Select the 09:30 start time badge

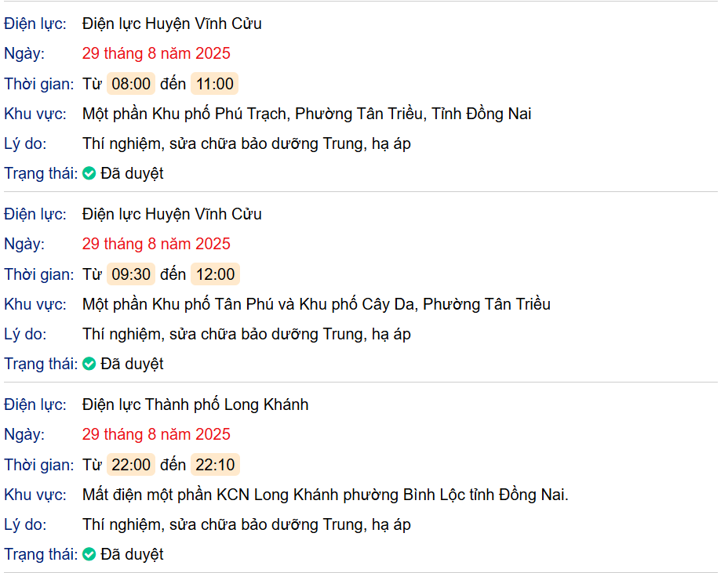(x=131, y=274)
